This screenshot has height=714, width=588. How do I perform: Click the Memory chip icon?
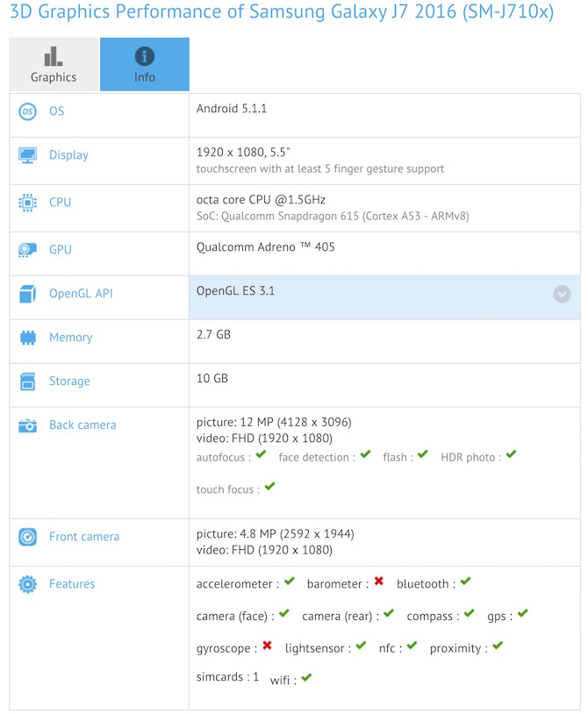pyautogui.click(x=27, y=338)
